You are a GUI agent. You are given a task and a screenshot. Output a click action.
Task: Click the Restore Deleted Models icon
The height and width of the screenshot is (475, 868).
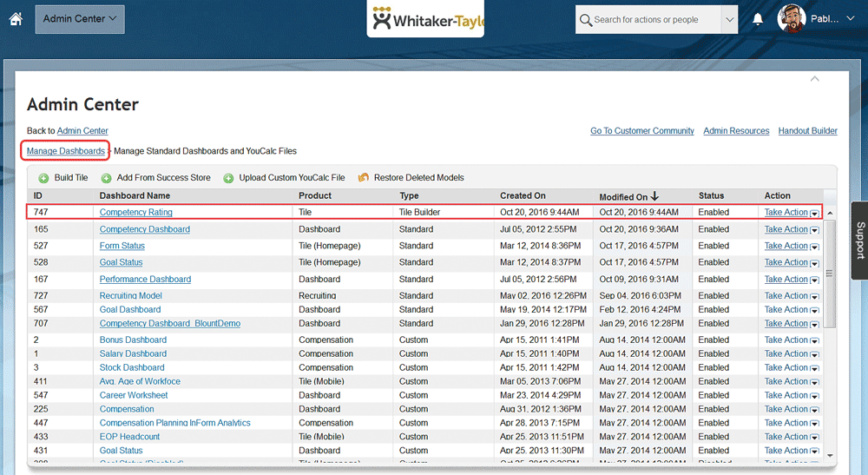363,178
